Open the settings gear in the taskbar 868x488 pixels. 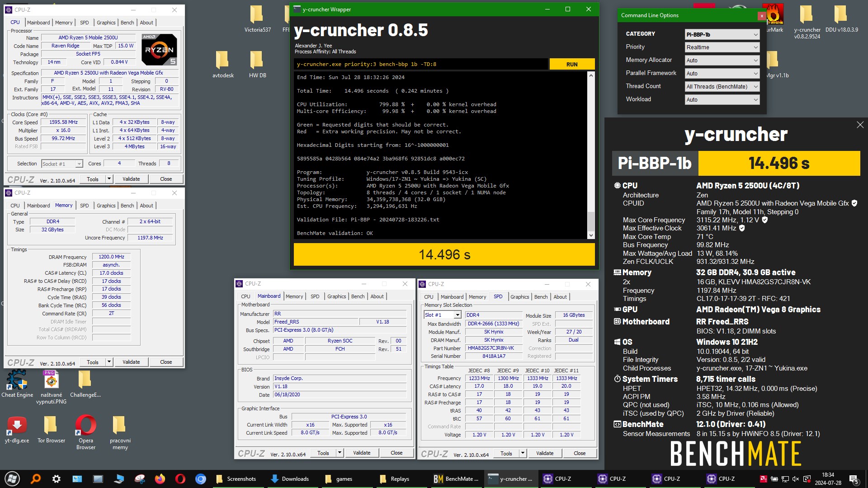click(x=57, y=479)
